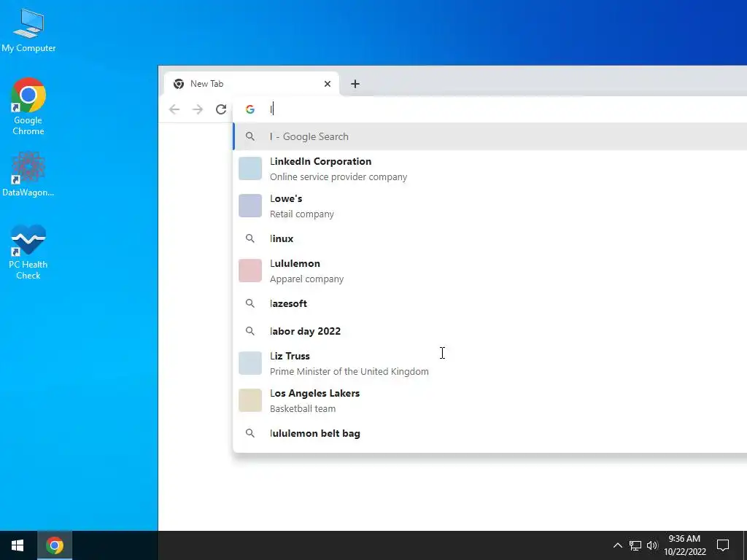This screenshot has width=747, height=560.
Task: Open the taskbar clock and date
Action: [x=684, y=545]
